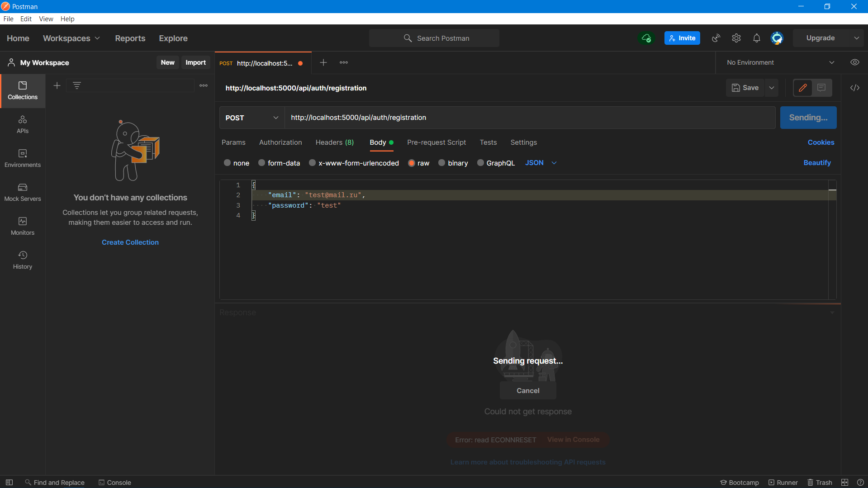Click the sync status cloud icon
Image resolution: width=868 pixels, height=488 pixels.
(646, 38)
